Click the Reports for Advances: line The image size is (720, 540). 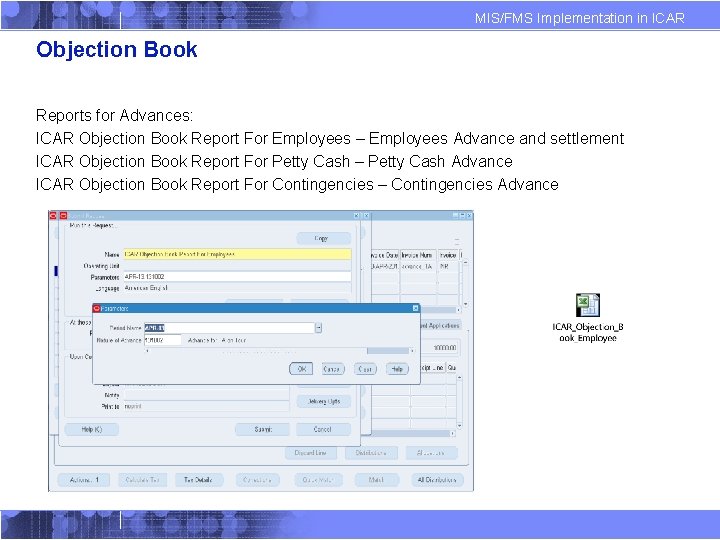coord(114,115)
